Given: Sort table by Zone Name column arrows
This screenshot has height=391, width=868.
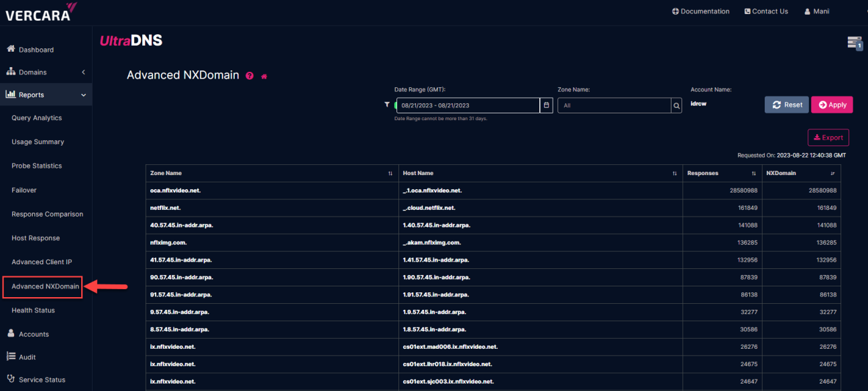Looking at the screenshot, I should pyautogui.click(x=390, y=174).
